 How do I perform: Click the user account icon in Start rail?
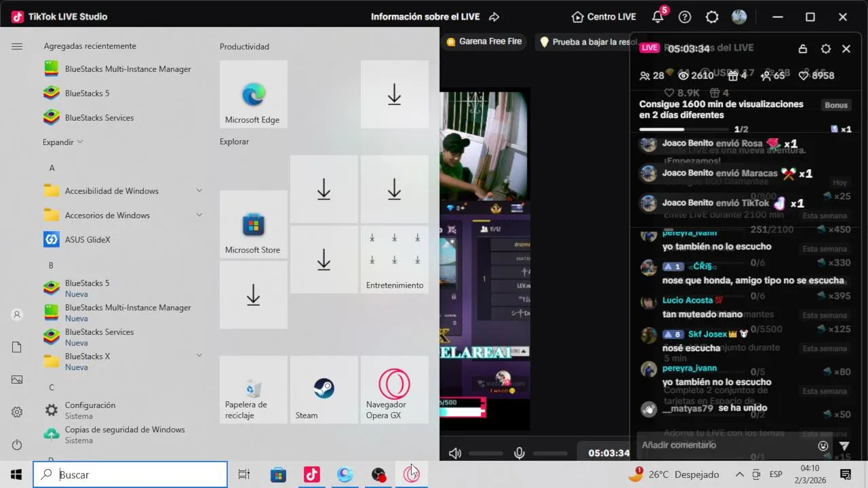pos(17,314)
